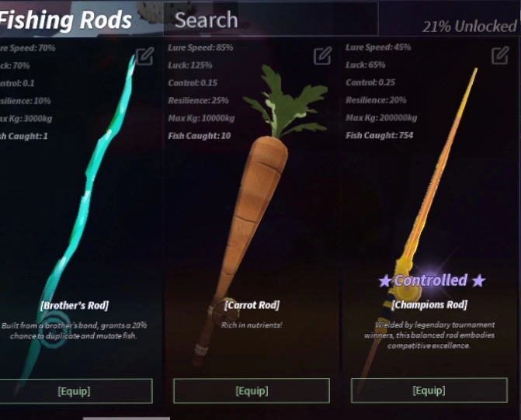This screenshot has height=420, width=521.
Task: Equip the Carrot Rod
Action: click(252, 390)
